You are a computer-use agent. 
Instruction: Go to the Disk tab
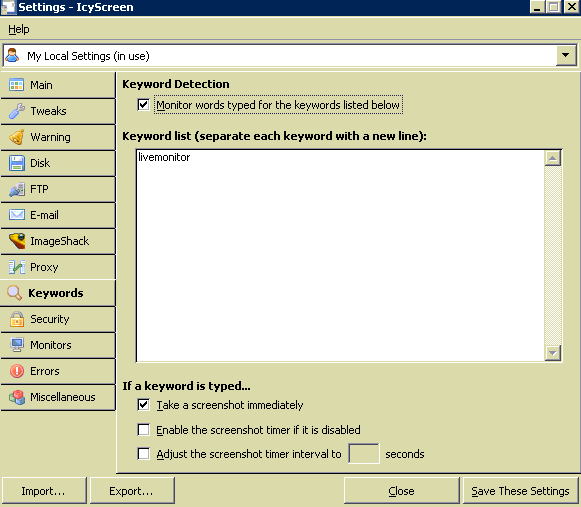pos(58,163)
